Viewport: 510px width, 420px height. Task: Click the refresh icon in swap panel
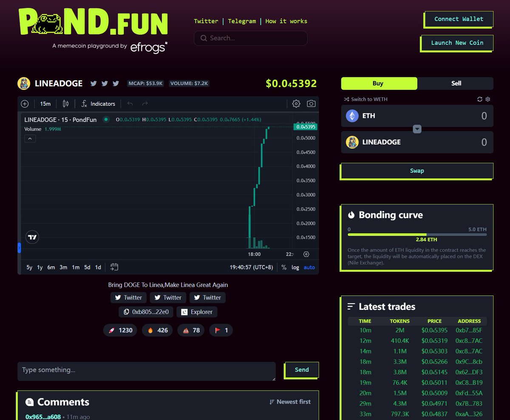click(x=480, y=99)
